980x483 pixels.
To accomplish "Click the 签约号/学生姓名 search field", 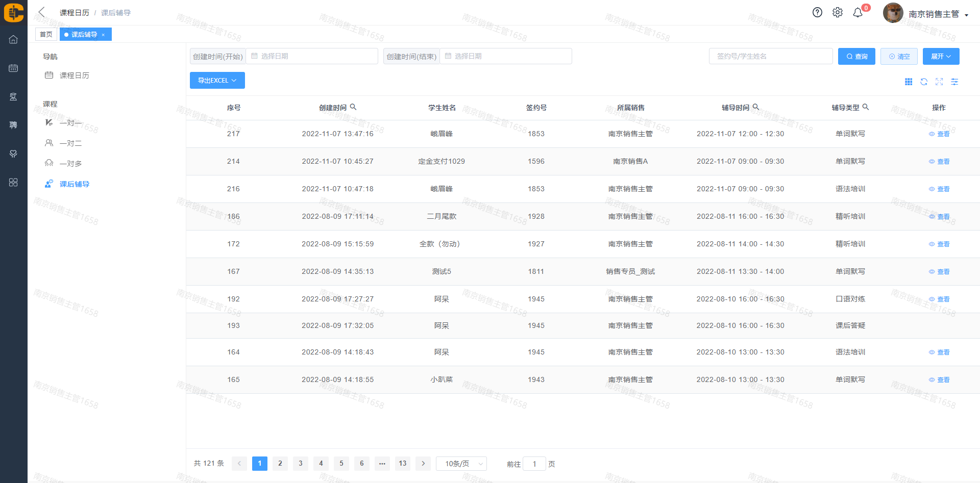I will coord(770,57).
